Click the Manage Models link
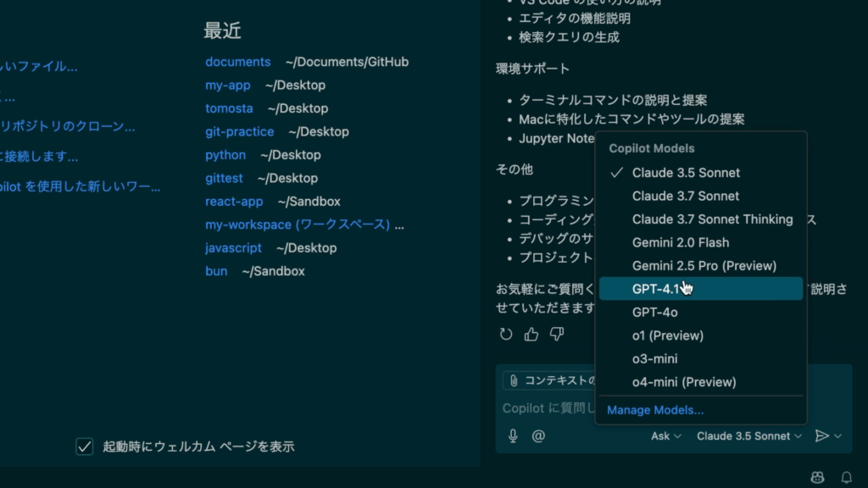Viewport: 868px width, 488px height. (654, 410)
